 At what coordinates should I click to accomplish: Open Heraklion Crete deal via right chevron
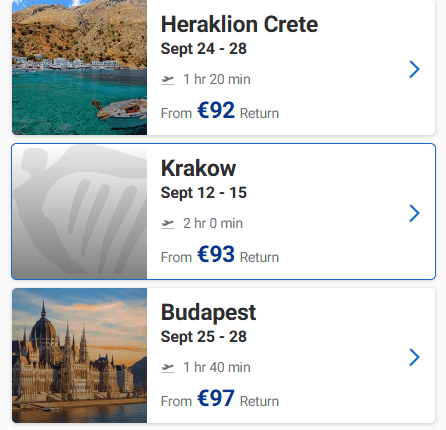click(x=414, y=69)
